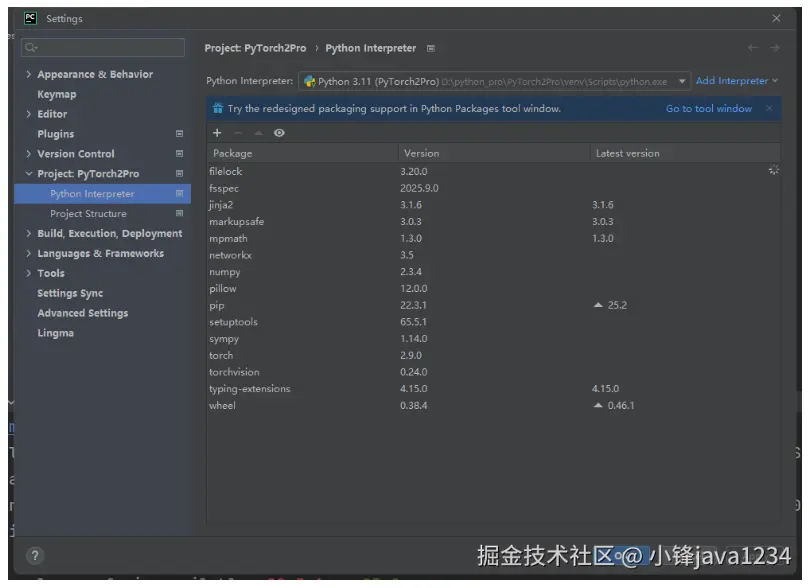Image resolution: width=810 pixels, height=588 pixels.
Task: Expand the Tools section
Action: 28,273
